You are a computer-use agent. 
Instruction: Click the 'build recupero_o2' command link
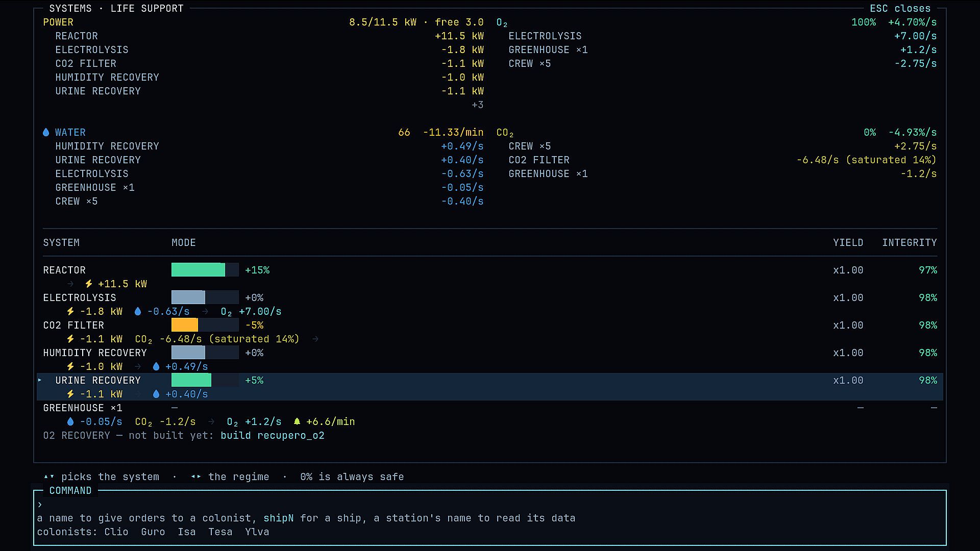coord(273,435)
